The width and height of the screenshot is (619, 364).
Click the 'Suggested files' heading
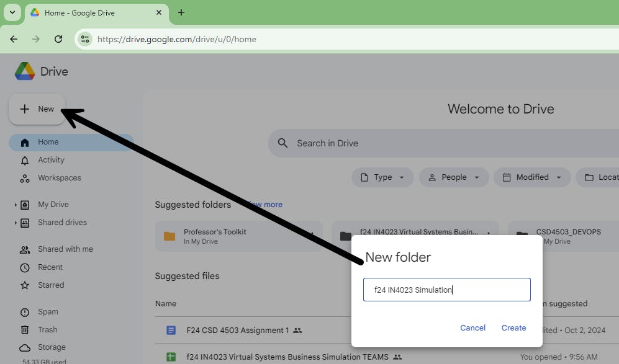tap(187, 276)
